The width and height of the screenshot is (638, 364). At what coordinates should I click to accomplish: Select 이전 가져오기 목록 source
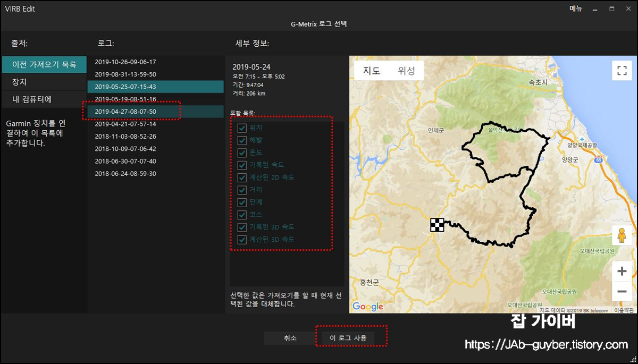pos(44,65)
